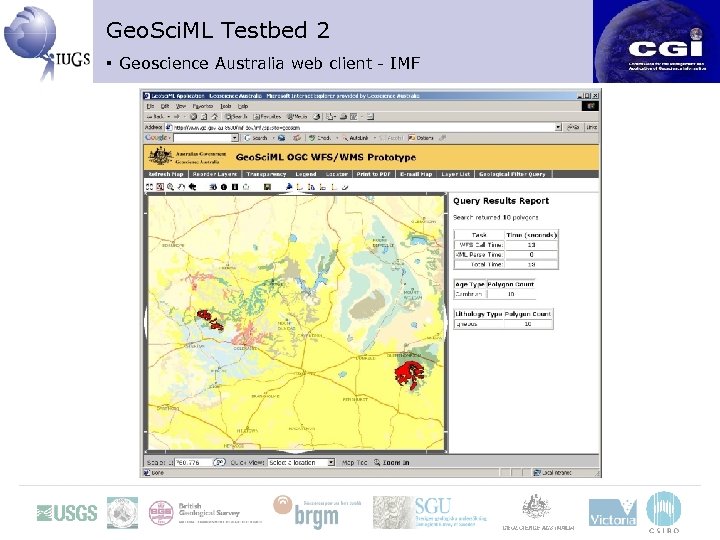Click the Google toolbar Search button
The image size is (720, 540).
256,138
